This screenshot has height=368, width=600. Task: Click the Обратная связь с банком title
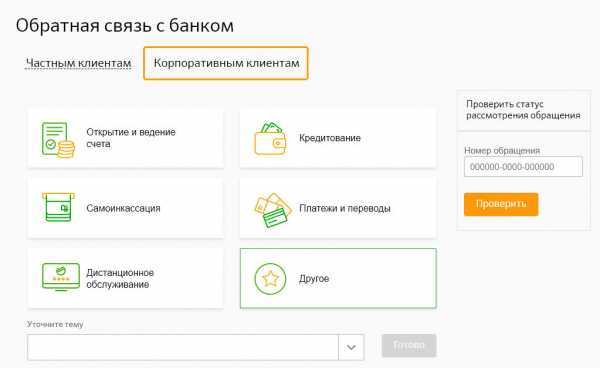point(125,26)
